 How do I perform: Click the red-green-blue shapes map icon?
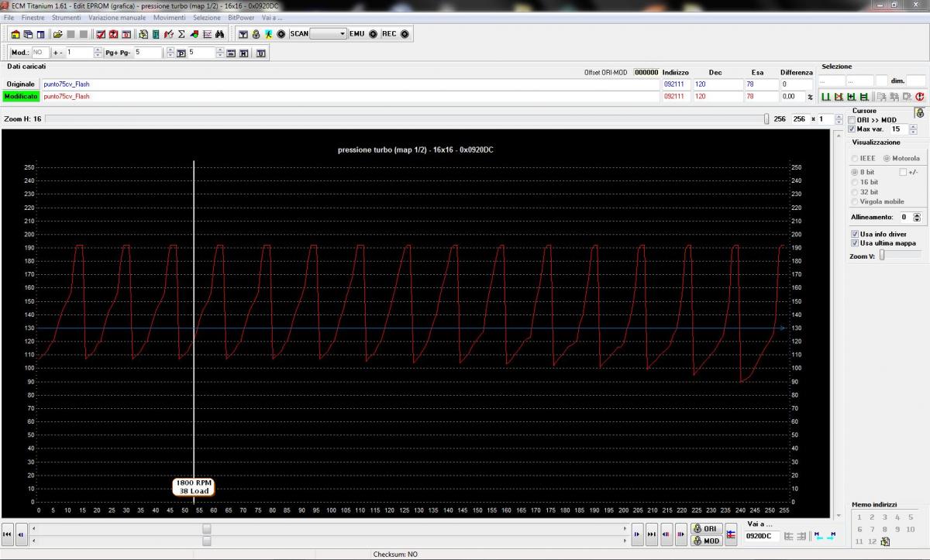pyautogui.click(x=195, y=34)
